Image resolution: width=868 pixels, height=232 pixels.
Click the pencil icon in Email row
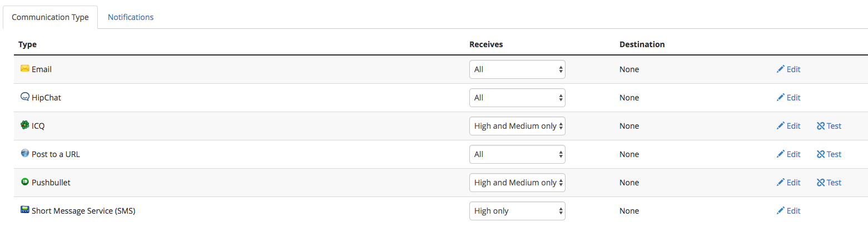click(781, 69)
